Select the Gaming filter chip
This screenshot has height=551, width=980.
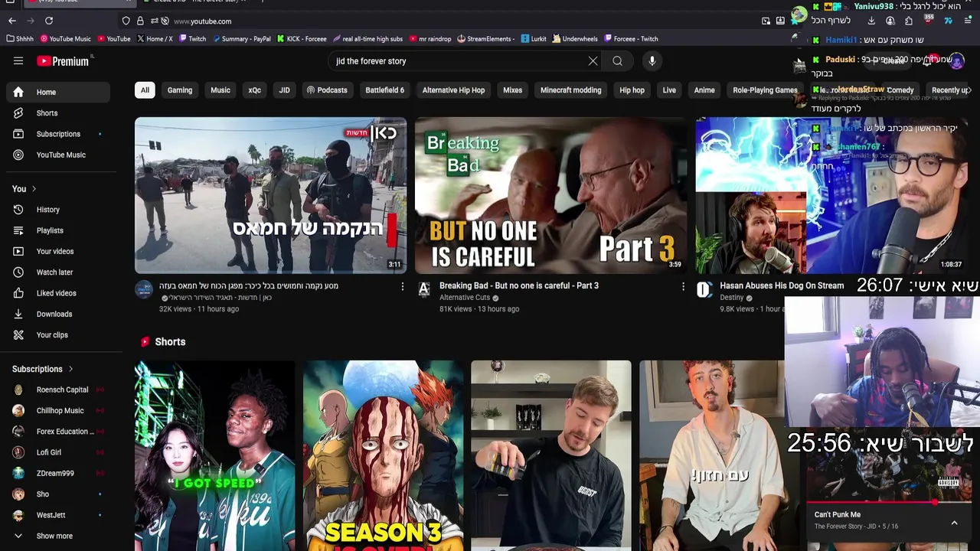pyautogui.click(x=180, y=90)
